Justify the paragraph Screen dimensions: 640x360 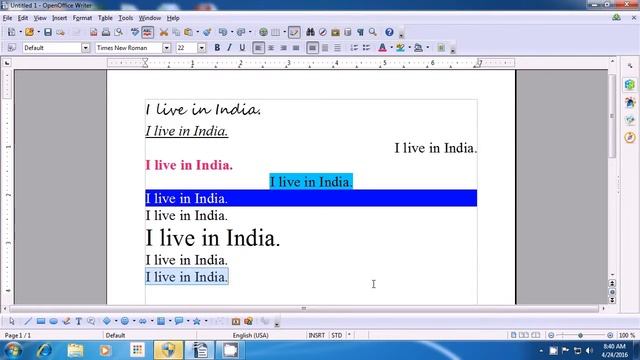coord(296,48)
